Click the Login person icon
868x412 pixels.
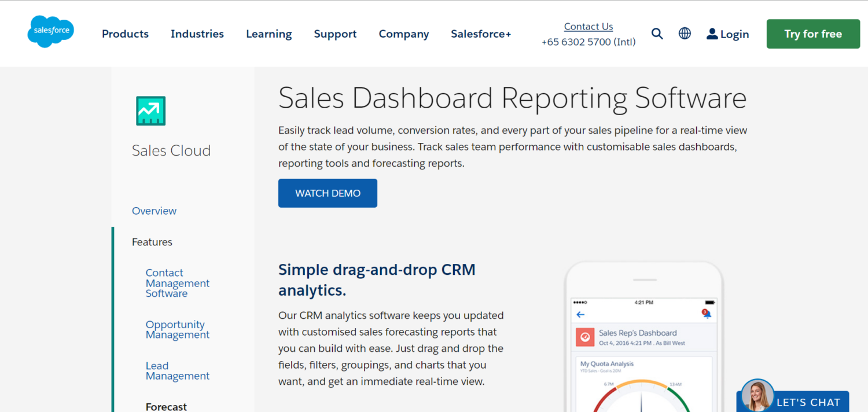pyautogui.click(x=712, y=34)
